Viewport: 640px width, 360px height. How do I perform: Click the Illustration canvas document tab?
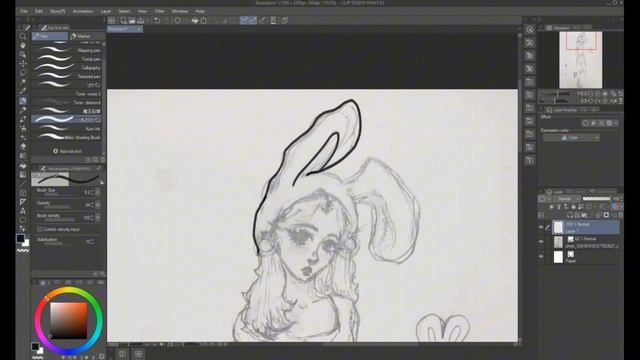[x=124, y=29]
